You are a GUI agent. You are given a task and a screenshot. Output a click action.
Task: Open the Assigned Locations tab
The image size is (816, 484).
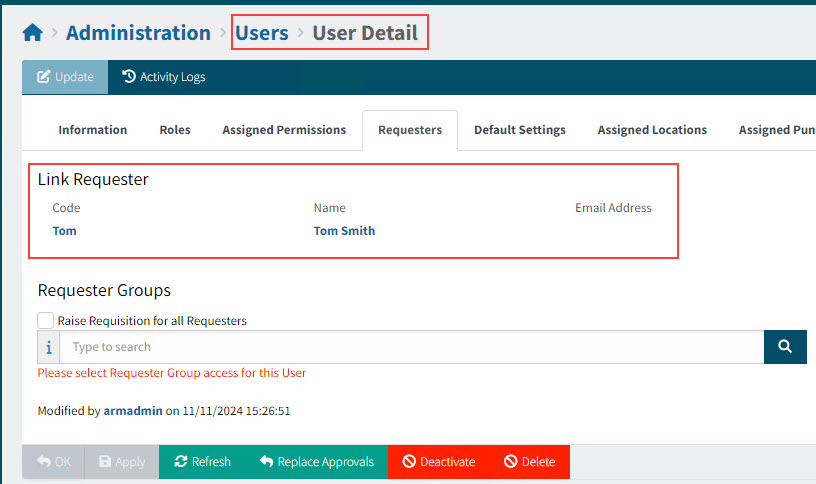coord(652,130)
